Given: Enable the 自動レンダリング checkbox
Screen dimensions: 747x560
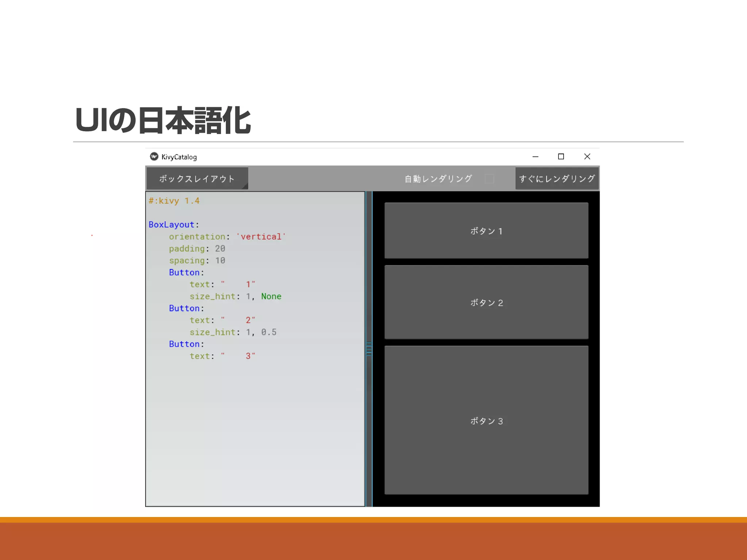Looking at the screenshot, I should (x=489, y=179).
